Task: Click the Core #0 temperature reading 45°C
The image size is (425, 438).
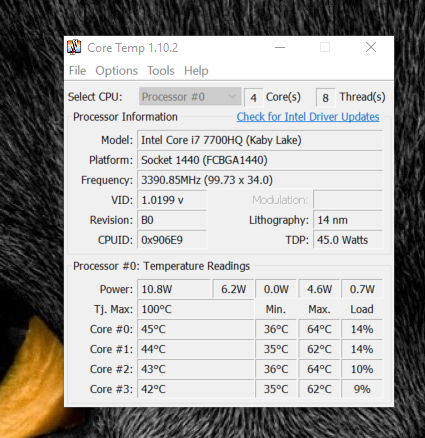Action: click(x=196, y=329)
